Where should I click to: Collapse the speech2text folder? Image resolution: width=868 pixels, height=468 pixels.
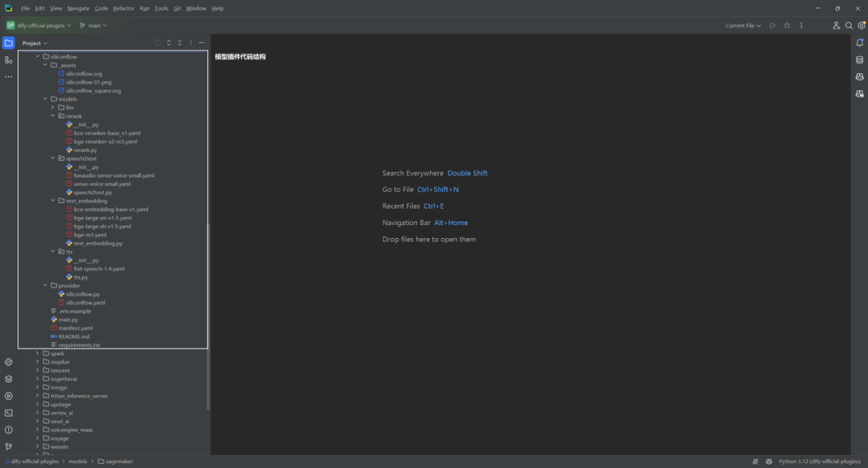(53, 158)
